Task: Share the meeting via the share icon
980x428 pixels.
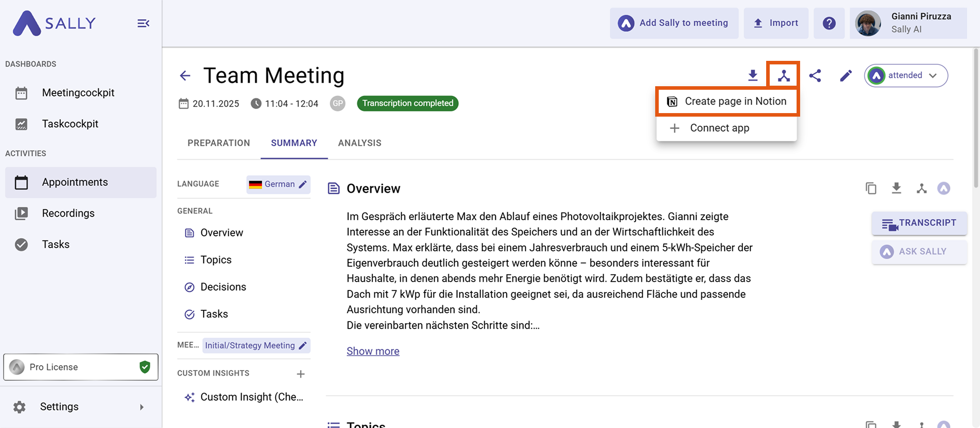Action: [815, 76]
